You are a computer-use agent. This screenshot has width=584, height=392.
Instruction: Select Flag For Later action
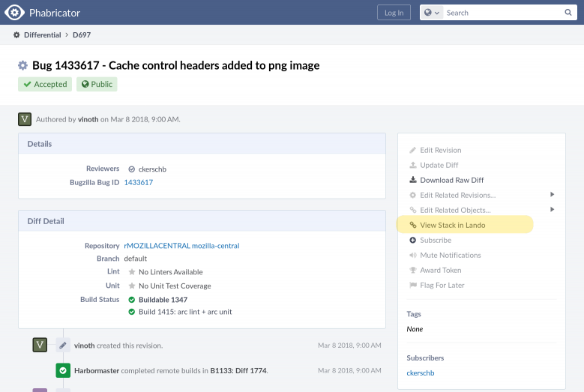tap(442, 285)
